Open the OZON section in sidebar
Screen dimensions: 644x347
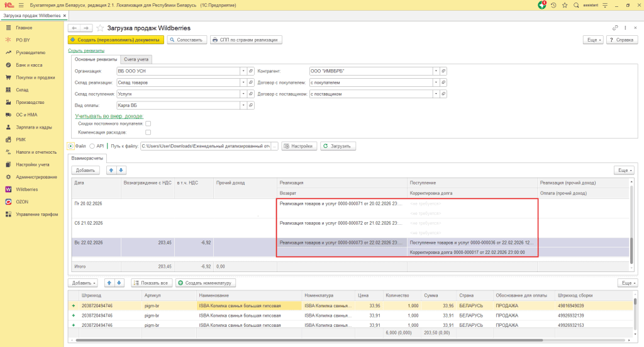coord(22,202)
